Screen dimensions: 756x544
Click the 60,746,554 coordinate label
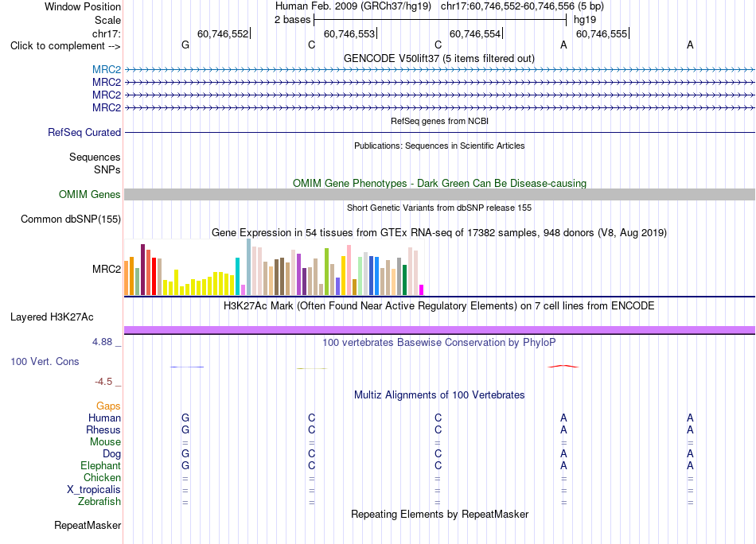pos(475,33)
